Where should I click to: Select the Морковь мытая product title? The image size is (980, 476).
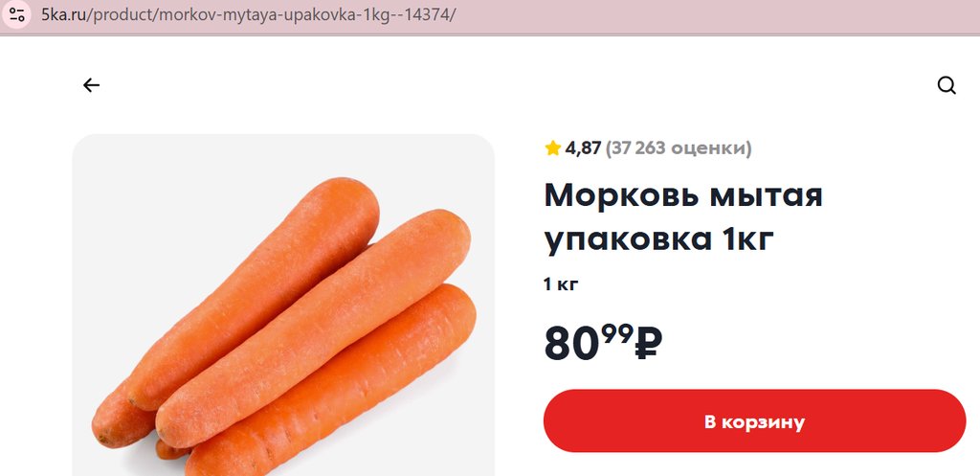[x=683, y=195]
